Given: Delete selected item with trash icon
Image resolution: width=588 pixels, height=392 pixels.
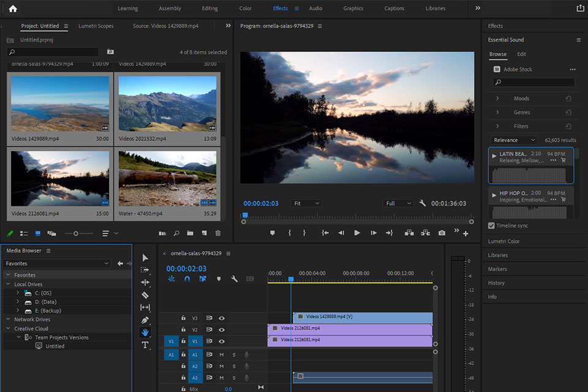Looking at the screenshot, I should tap(218, 233).
